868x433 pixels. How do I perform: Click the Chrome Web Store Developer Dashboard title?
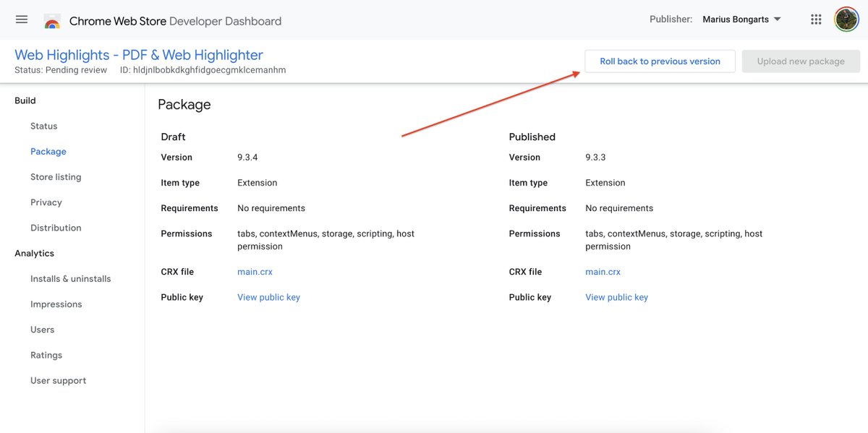coord(175,21)
